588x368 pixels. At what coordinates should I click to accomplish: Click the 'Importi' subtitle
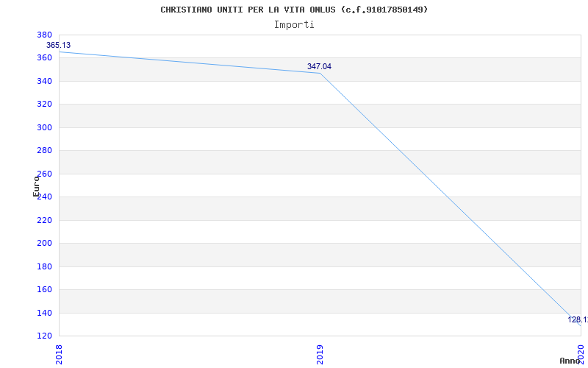[294, 24]
